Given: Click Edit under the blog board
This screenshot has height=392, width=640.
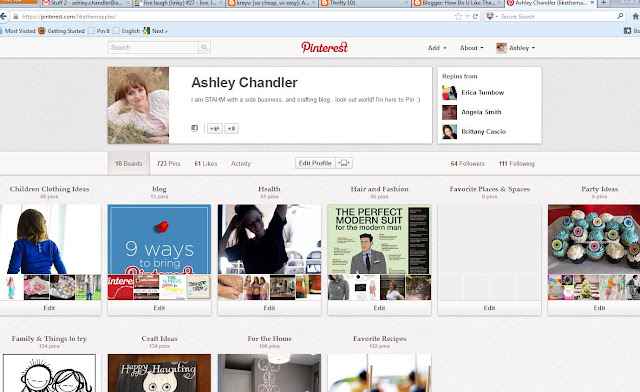Looking at the screenshot, I should point(159,308).
